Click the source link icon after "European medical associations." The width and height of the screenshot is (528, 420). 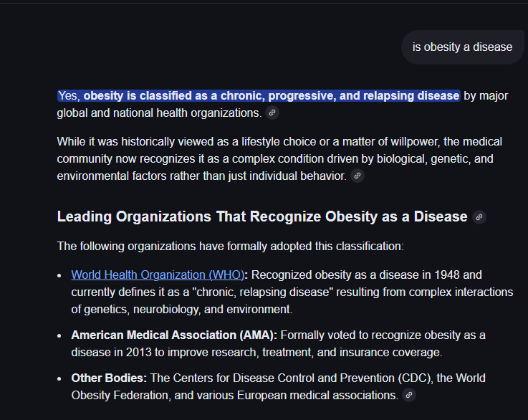tap(409, 395)
